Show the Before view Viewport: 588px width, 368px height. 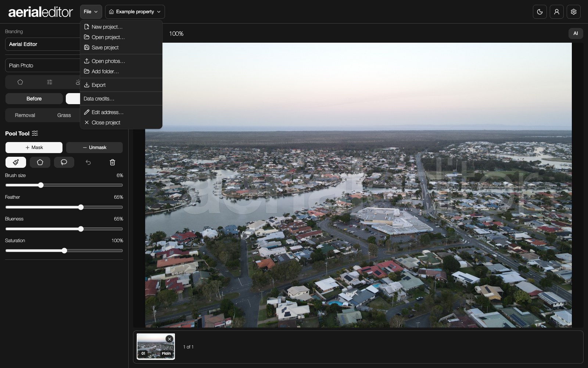tap(34, 99)
